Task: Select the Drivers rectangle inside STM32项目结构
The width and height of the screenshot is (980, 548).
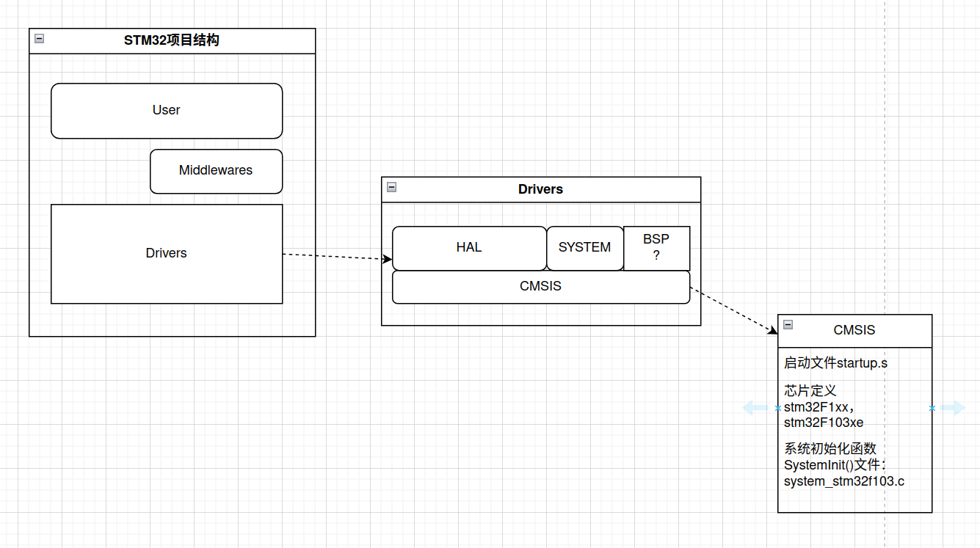Action: pos(167,254)
